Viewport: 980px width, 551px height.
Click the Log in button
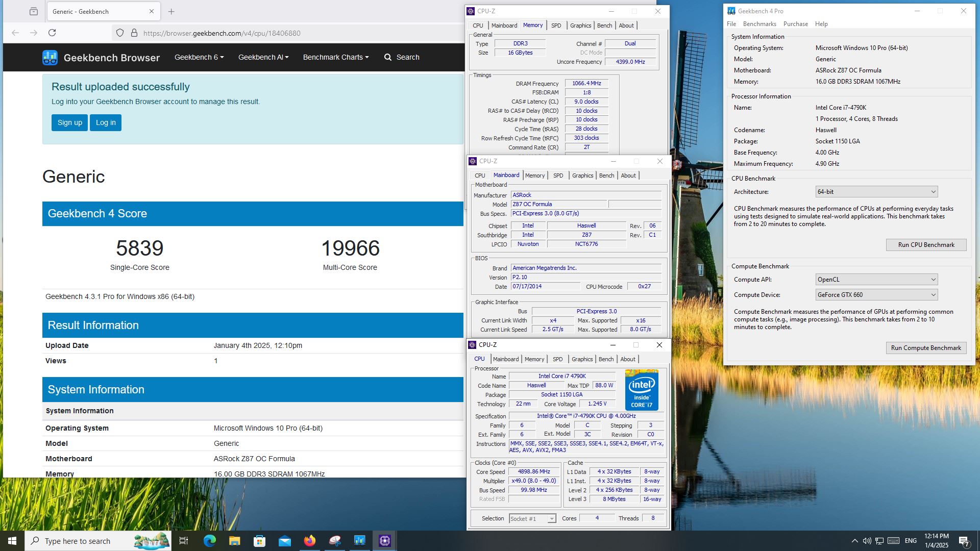click(106, 122)
